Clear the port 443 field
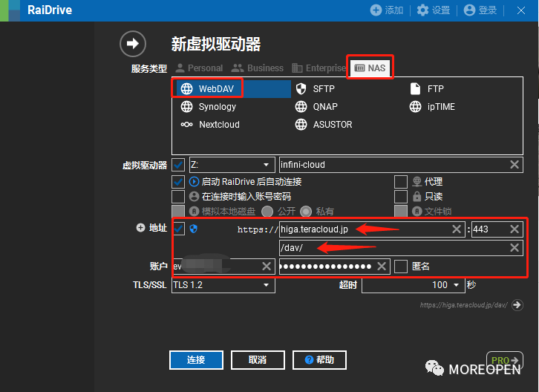This screenshot has width=539, height=392. (x=514, y=229)
